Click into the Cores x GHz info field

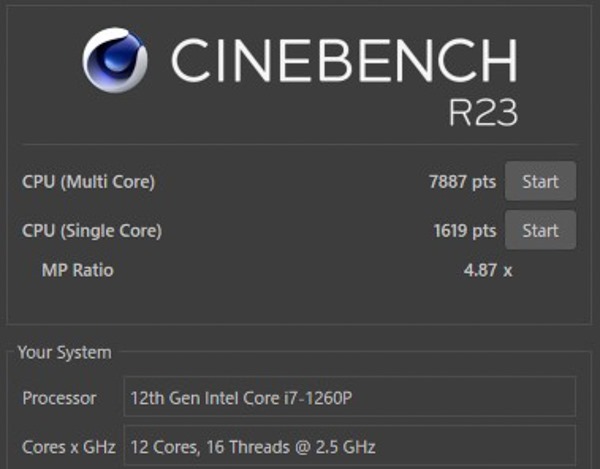(x=350, y=445)
